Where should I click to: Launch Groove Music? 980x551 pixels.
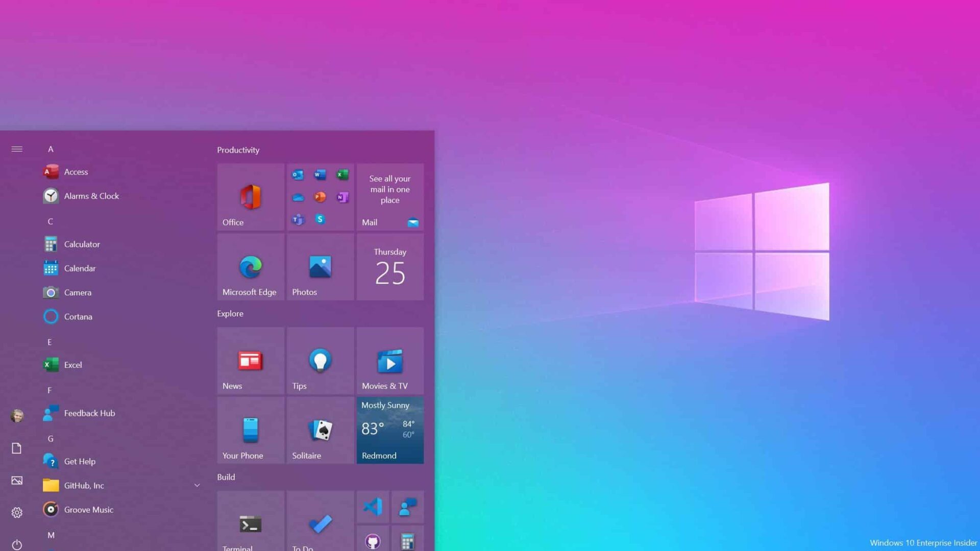pos(121,510)
